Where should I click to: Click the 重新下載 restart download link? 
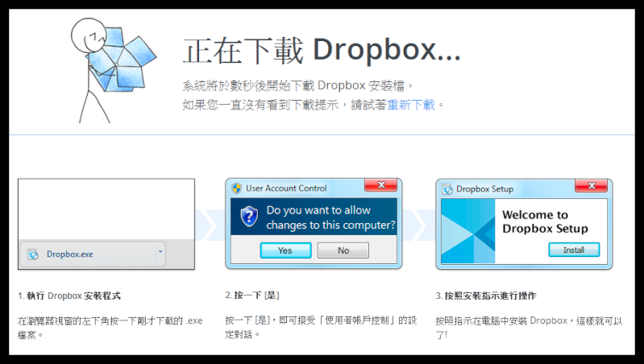(x=411, y=105)
